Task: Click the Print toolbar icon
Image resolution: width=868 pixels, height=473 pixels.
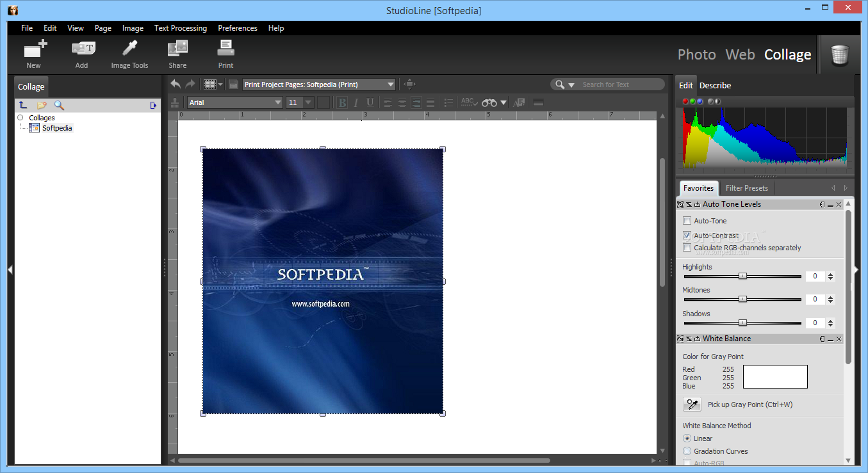Action: [226, 49]
